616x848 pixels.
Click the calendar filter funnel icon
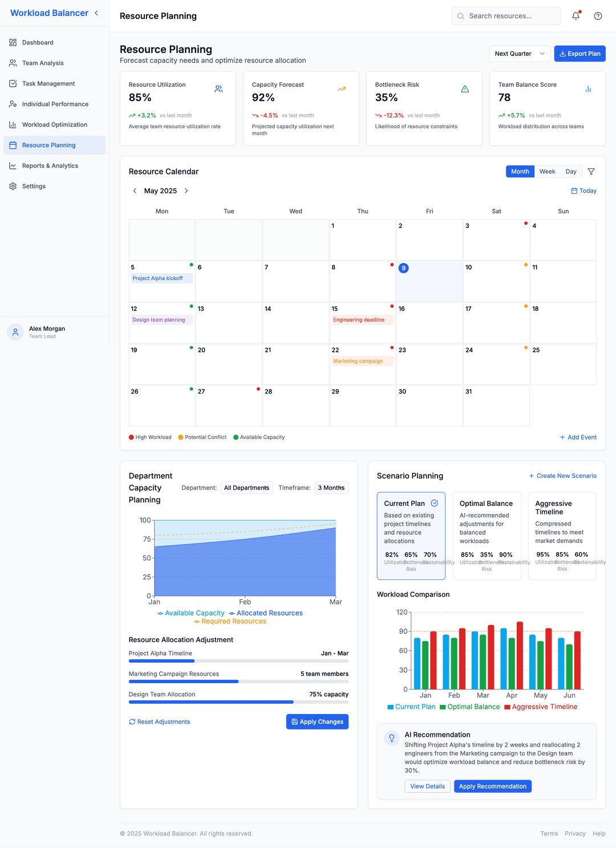[591, 171]
